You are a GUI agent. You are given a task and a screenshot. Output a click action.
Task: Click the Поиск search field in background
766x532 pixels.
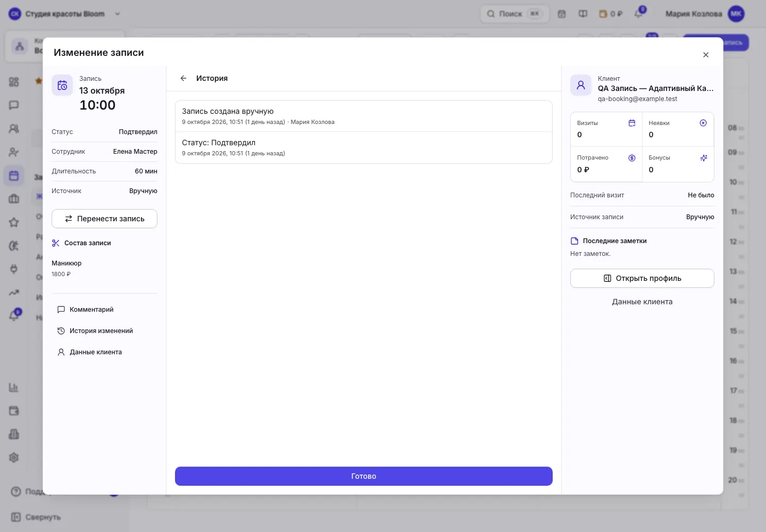(514, 14)
